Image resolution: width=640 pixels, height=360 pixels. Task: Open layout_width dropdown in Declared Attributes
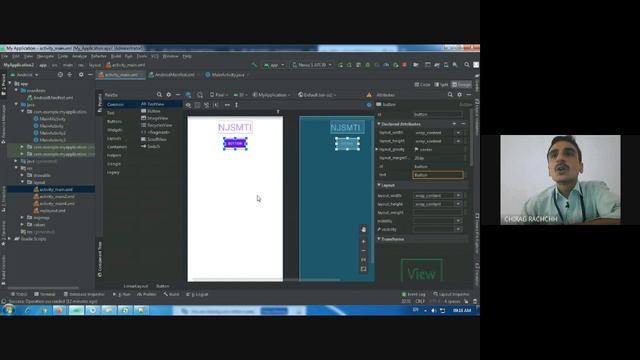click(458, 133)
